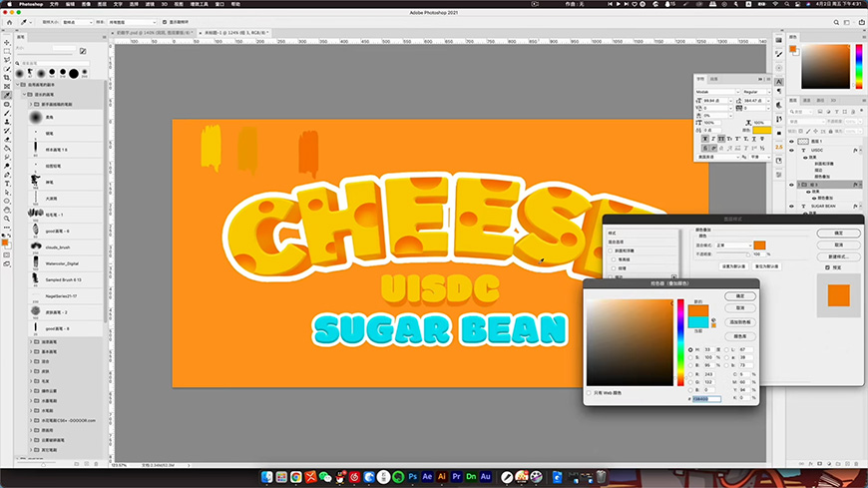The width and height of the screenshot is (868, 488).
Task: Select the Horizontal Type tool
Action: tap(6, 185)
